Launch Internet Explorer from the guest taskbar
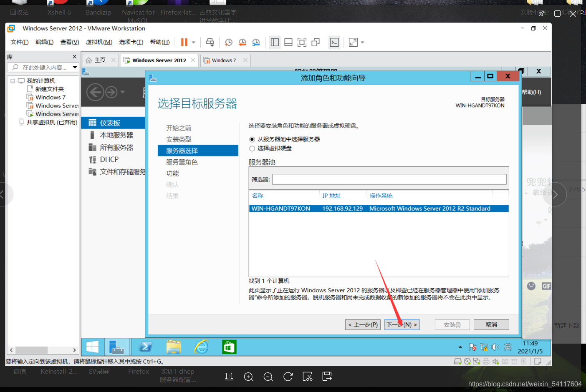This screenshot has height=392, width=586. [x=201, y=347]
